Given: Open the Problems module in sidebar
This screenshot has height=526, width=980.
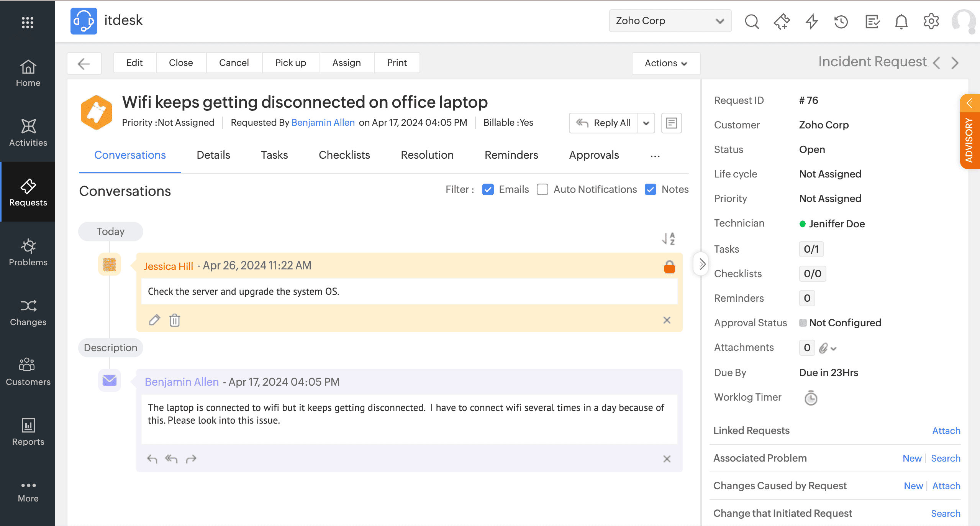Looking at the screenshot, I should pyautogui.click(x=28, y=252).
